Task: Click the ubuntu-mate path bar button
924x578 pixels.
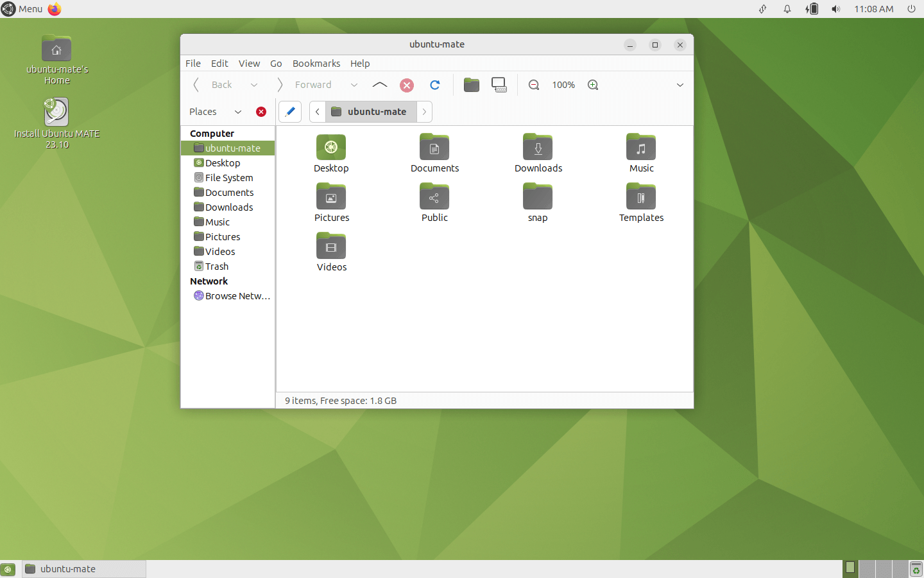Action: click(x=371, y=112)
